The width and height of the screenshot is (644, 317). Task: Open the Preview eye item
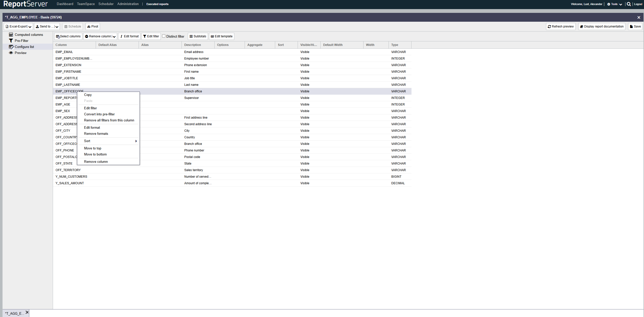pos(20,53)
